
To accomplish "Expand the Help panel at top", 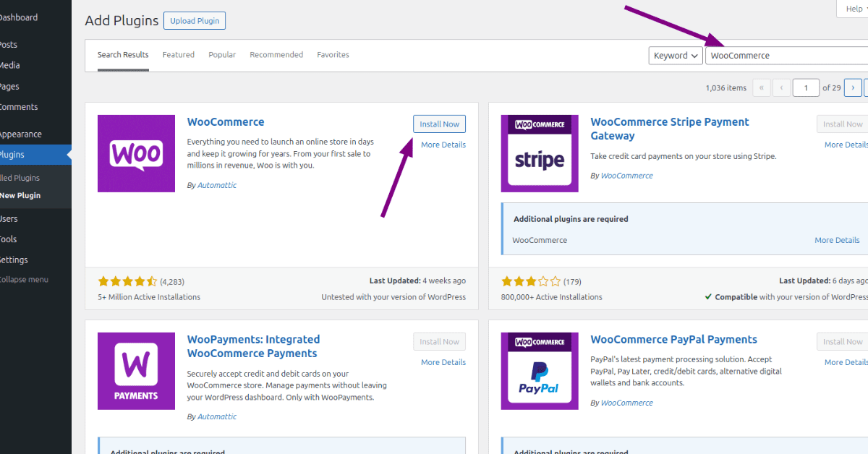I will [x=852, y=8].
